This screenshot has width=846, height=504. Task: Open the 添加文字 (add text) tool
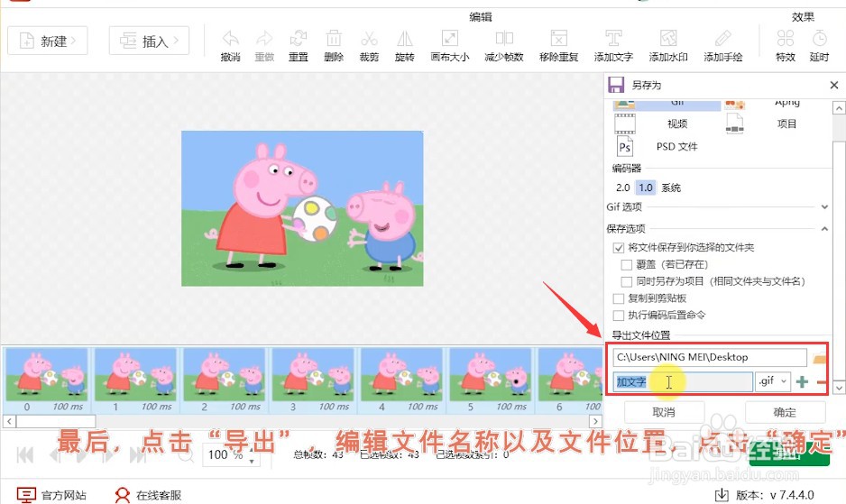tap(613, 39)
